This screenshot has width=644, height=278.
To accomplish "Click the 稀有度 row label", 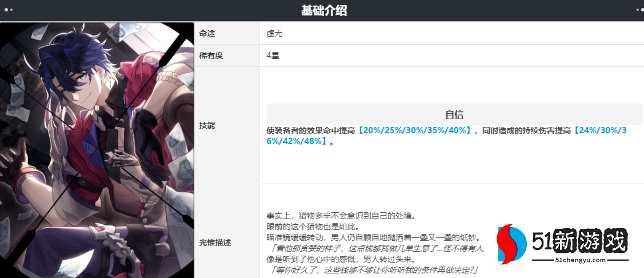I will (x=211, y=56).
